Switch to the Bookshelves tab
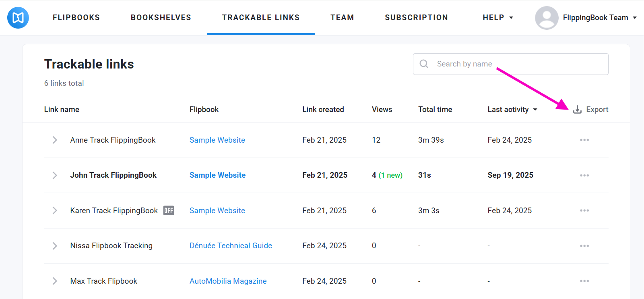 point(161,18)
